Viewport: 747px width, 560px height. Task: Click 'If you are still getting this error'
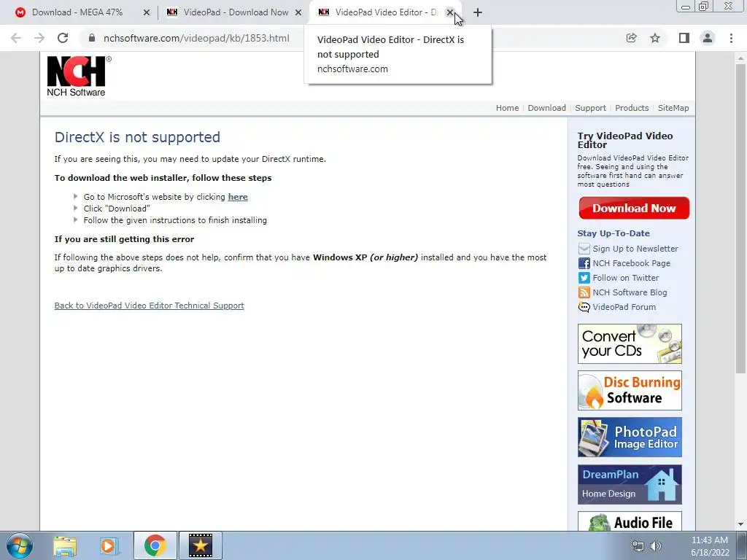pos(124,239)
